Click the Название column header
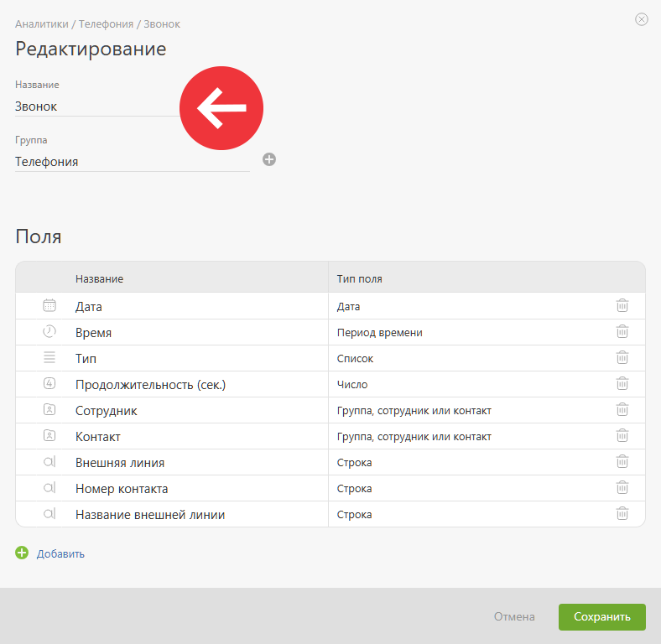Screen dimensions: 661x644 click(x=99, y=279)
